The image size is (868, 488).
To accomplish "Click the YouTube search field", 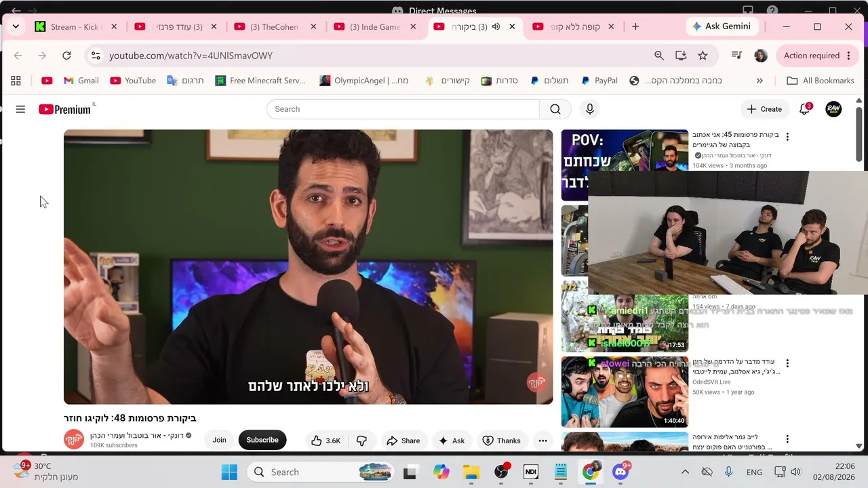I will pyautogui.click(x=403, y=109).
